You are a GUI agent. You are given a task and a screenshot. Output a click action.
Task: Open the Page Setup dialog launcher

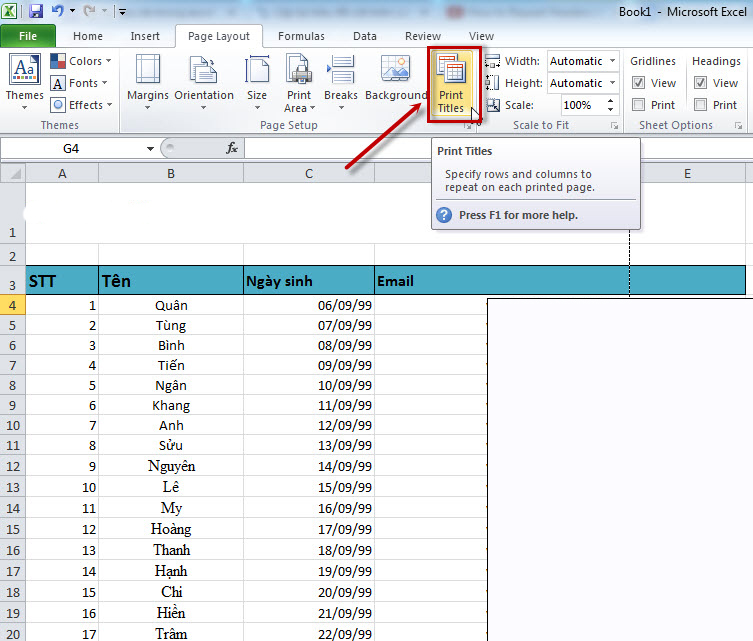(x=468, y=126)
